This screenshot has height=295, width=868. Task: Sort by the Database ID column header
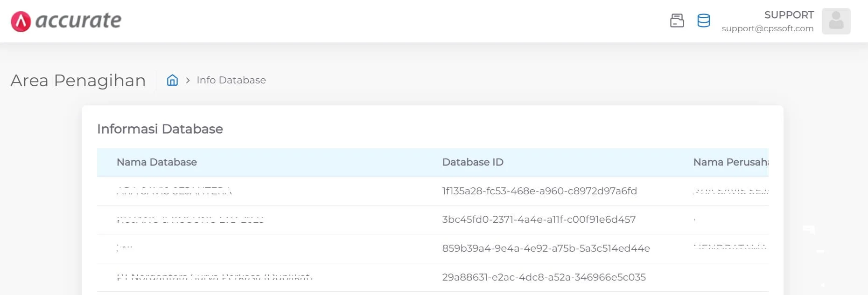[472, 162]
